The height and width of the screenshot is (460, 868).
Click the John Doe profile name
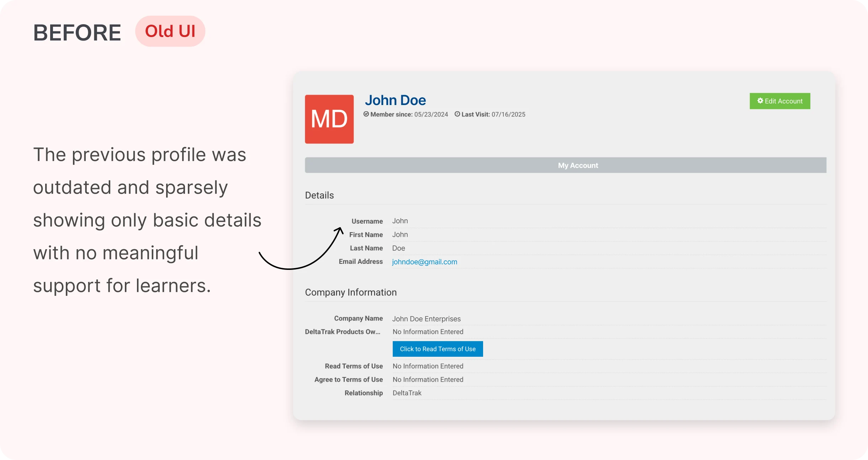click(395, 100)
